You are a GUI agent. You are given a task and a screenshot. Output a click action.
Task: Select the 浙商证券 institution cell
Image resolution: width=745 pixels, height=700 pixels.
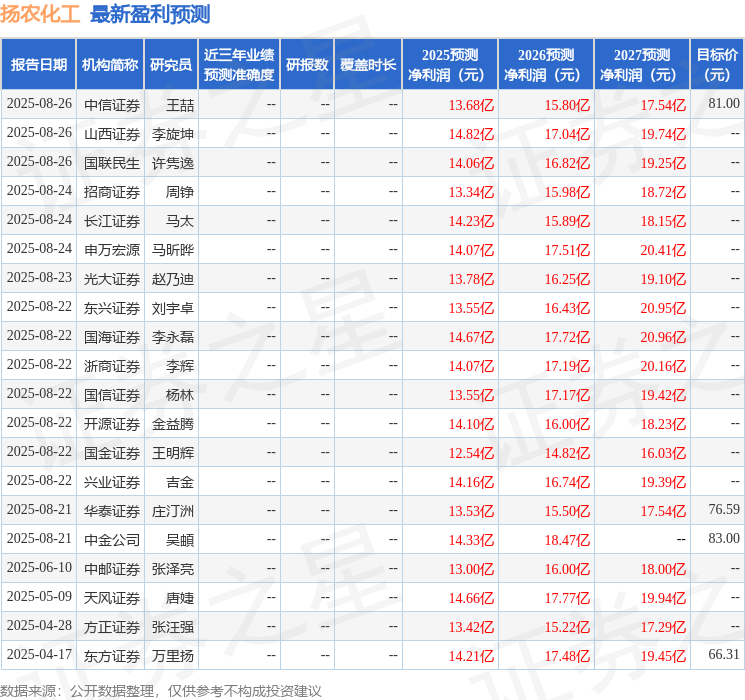point(112,366)
